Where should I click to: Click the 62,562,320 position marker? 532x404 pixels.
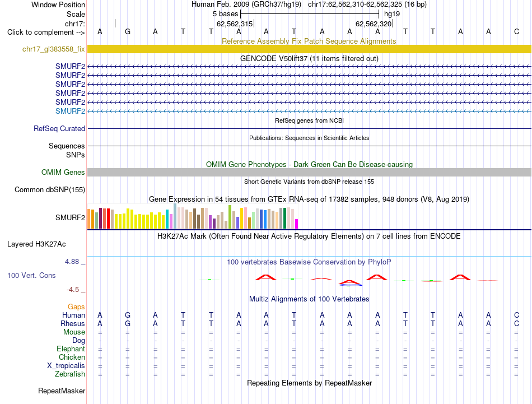[374, 24]
